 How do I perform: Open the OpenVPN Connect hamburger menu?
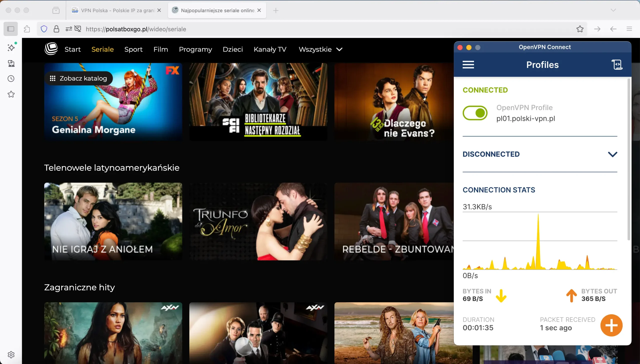click(468, 64)
